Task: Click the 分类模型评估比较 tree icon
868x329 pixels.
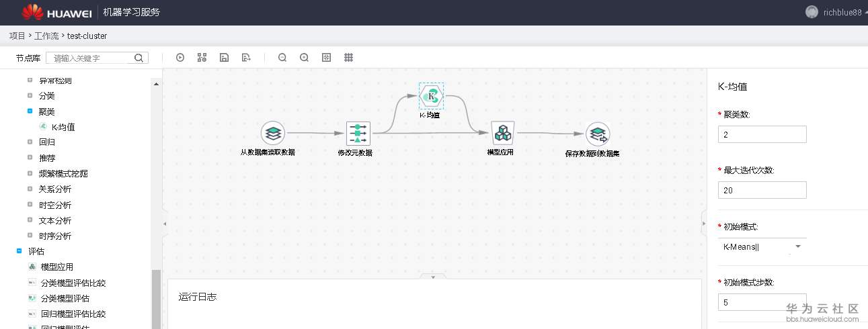Action: point(32,283)
